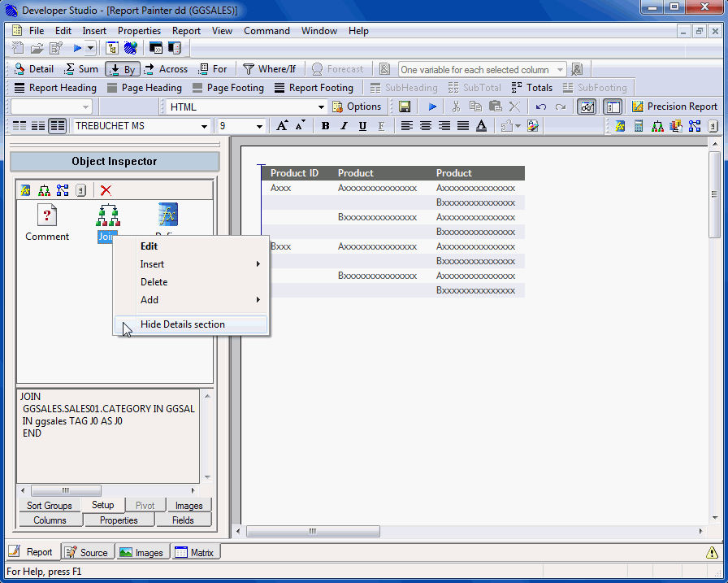The width and height of the screenshot is (728, 583).
Task: Click the open folder icon in top toolbar
Action: pyautogui.click(x=37, y=48)
